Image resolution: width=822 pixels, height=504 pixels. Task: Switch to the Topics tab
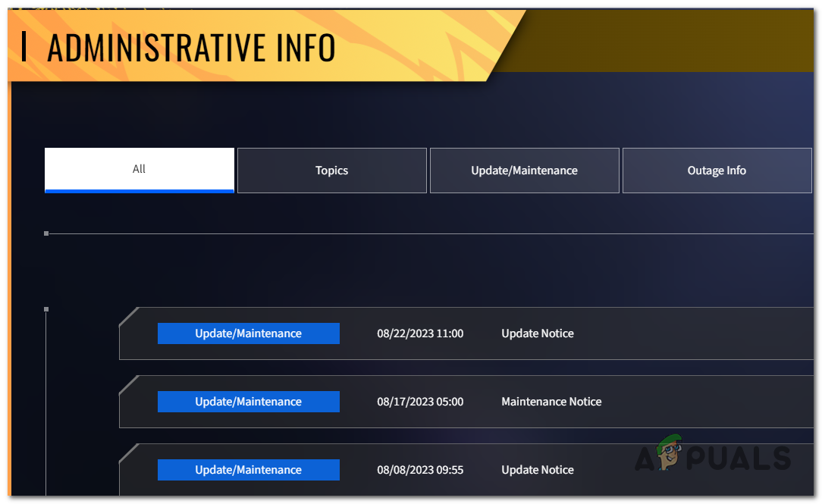pos(332,171)
